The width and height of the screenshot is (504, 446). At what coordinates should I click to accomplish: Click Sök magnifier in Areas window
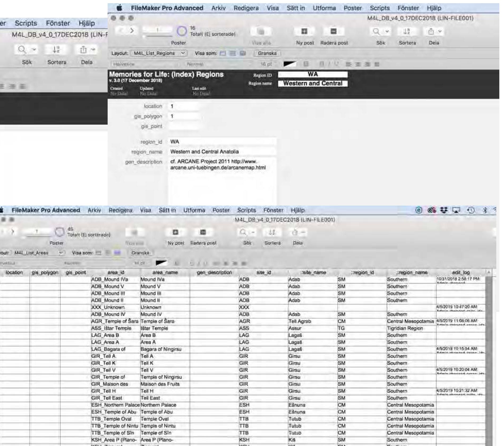243,232
